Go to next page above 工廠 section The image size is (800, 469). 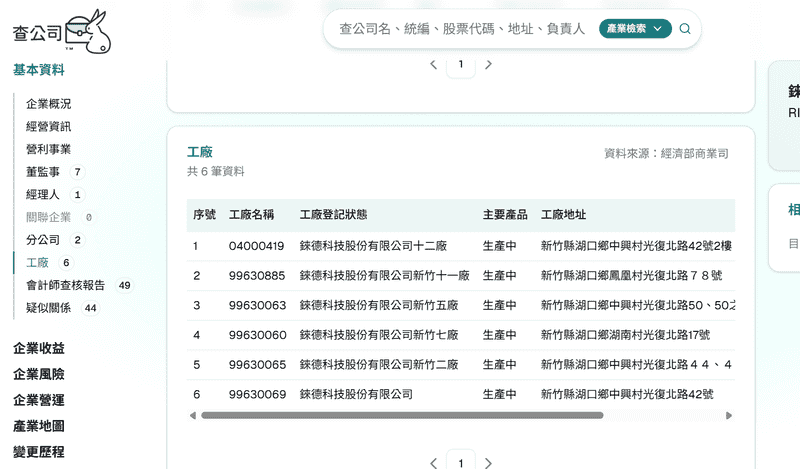(x=488, y=64)
